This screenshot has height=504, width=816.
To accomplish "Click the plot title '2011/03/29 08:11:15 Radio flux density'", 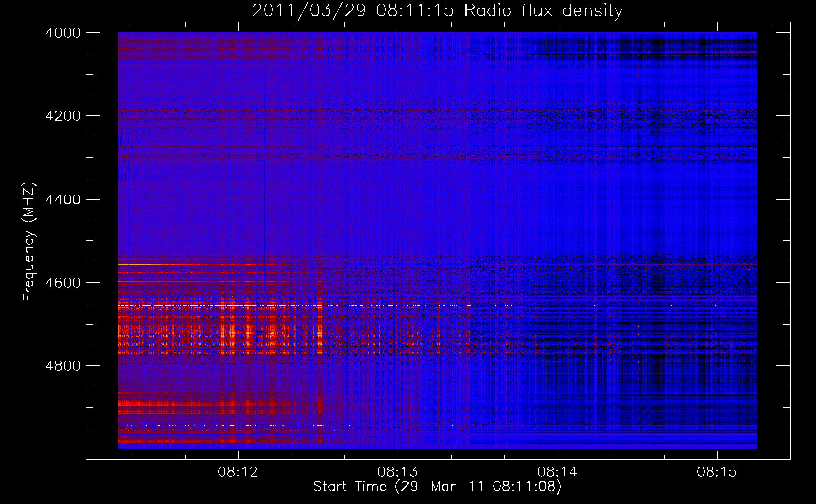I will (x=437, y=10).
